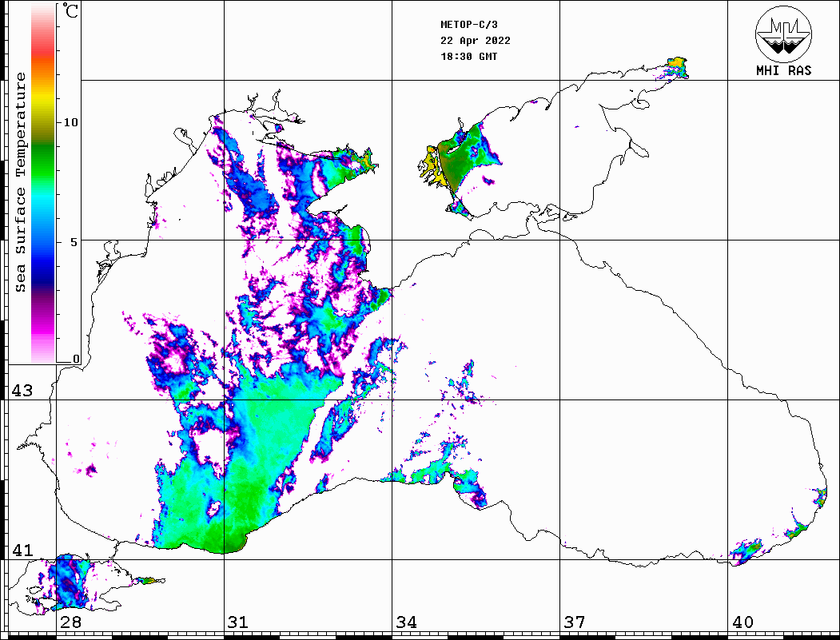Click the green band of the color scale

pyautogui.click(x=43, y=161)
